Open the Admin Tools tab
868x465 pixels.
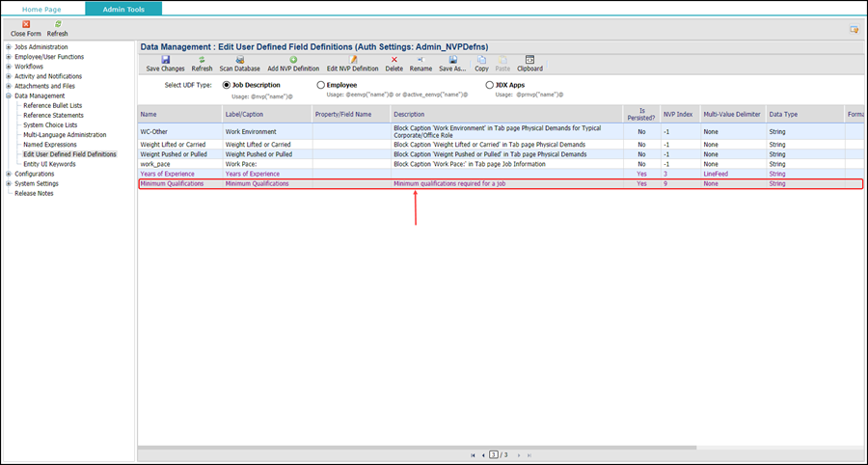(123, 9)
